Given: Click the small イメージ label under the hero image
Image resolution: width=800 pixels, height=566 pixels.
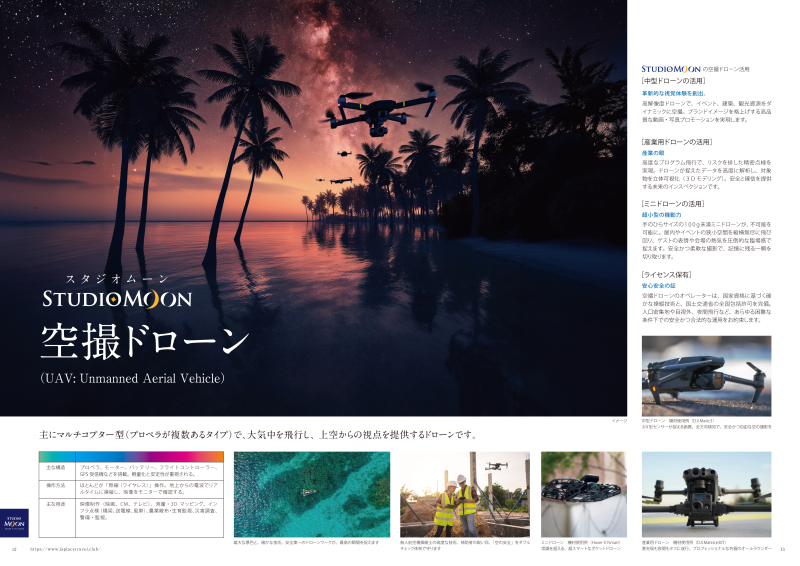Looking at the screenshot, I should 619,421.
